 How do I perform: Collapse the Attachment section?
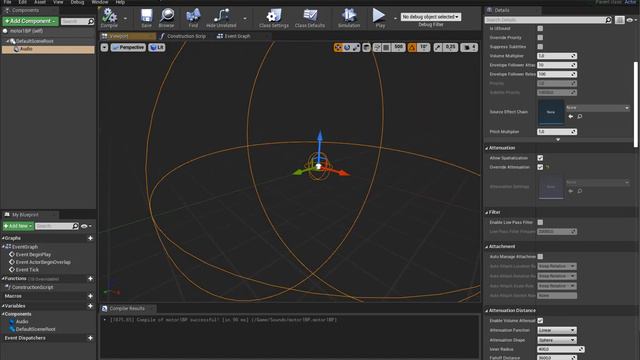pos(487,247)
